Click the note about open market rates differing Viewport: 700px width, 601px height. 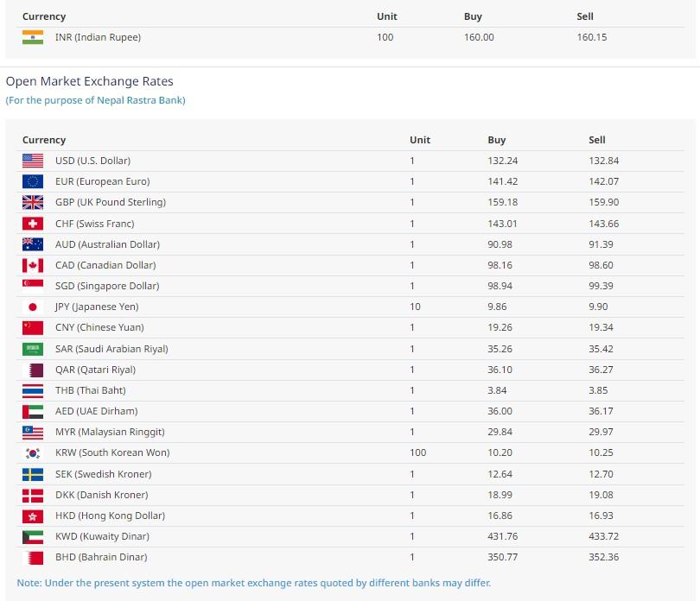[254, 583]
